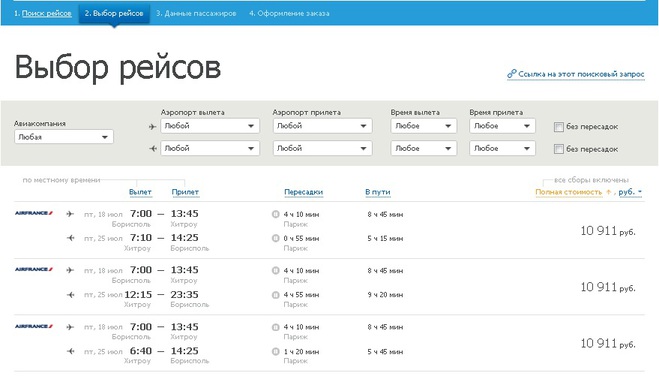659x376 pixels.
Task: Open the руб. currency selector
Action: click(x=630, y=192)
